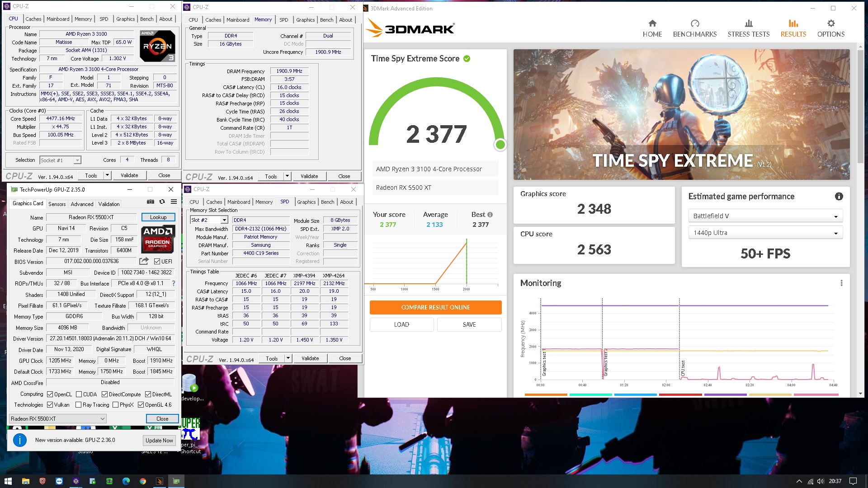Open Google Chrome from the taskbar
The height and width of the screenshot is (488, 868).
coord(143,481)
